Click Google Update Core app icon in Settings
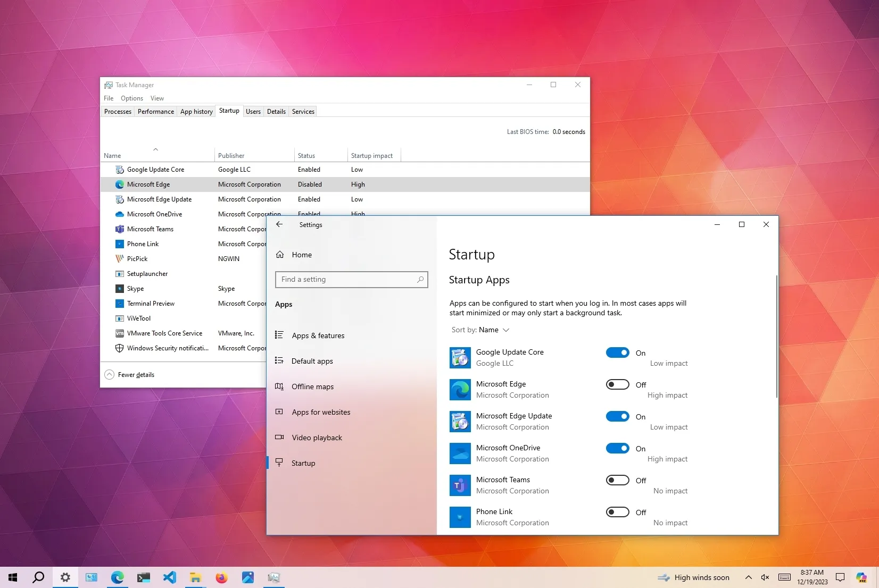The image size is (879, 588). (x=460, y=358)
